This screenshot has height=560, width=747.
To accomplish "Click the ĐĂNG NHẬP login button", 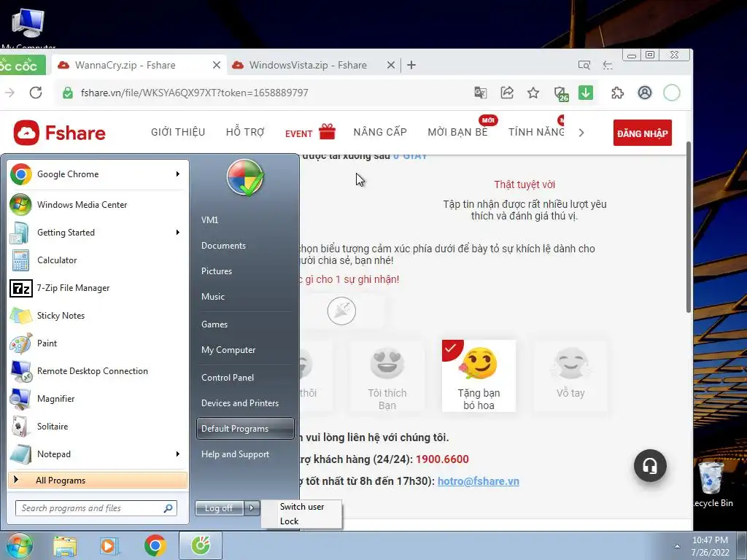I will pyautogui.click(x=642, y=133).
